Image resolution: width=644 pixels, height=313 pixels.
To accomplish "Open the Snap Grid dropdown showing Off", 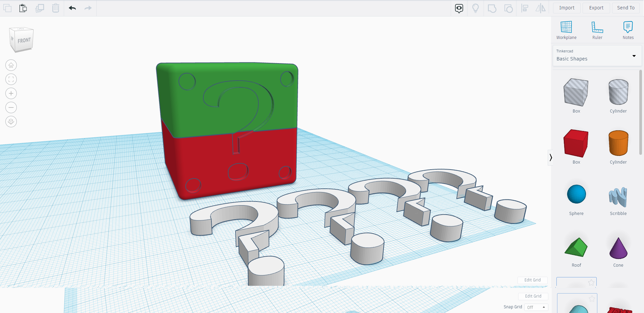I will coord(536,307).
